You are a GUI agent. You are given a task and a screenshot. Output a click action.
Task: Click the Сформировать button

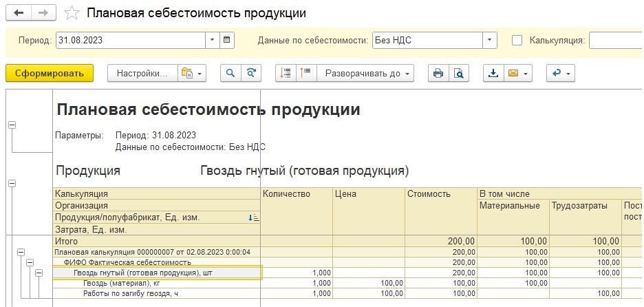click(x=49, y=74)
